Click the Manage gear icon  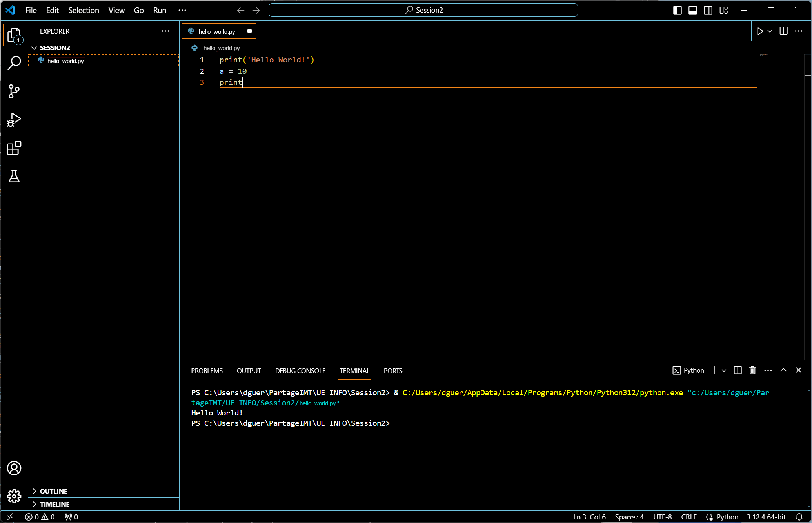(x=14, y=496)
